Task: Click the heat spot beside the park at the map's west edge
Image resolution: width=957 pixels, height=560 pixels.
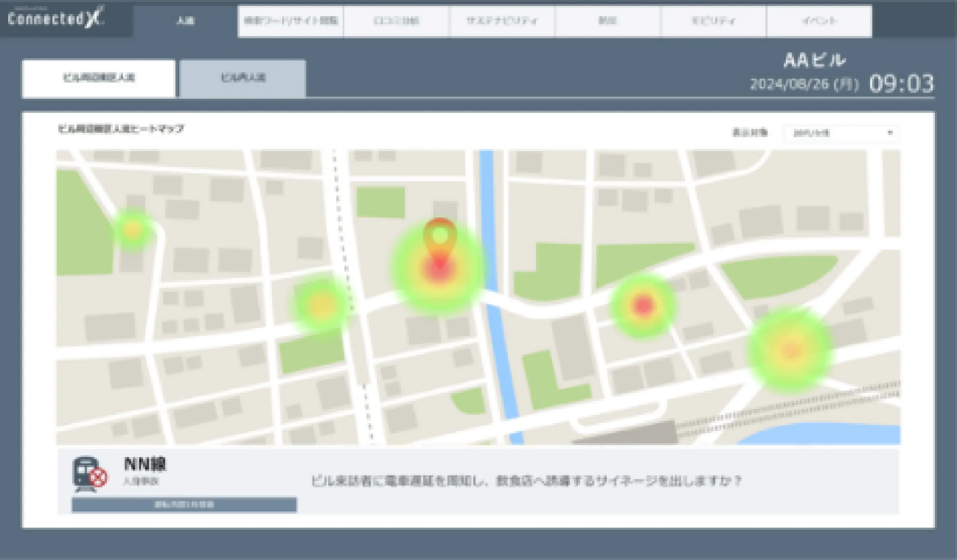Action: [x=133, y=230]
